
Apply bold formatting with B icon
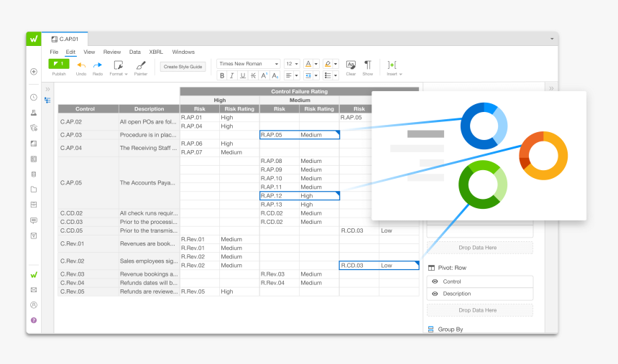pyautogui.click(x=222, y=75)
